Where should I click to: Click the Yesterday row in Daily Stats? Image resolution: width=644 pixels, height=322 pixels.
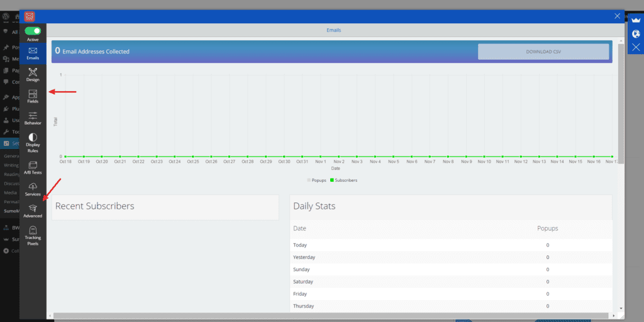point(451,257)
